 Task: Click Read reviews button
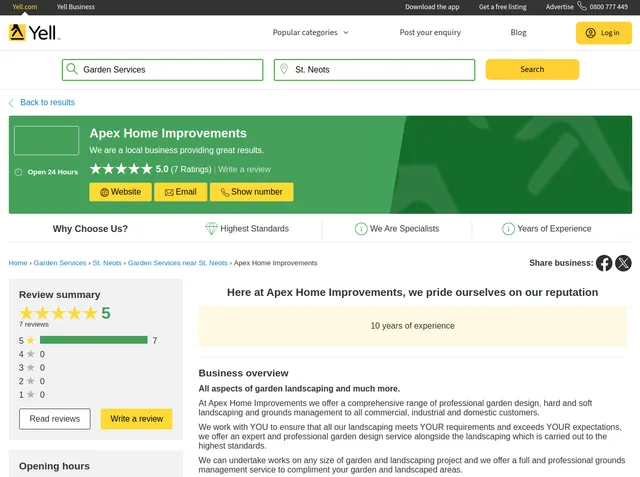[x=55, y=419]
